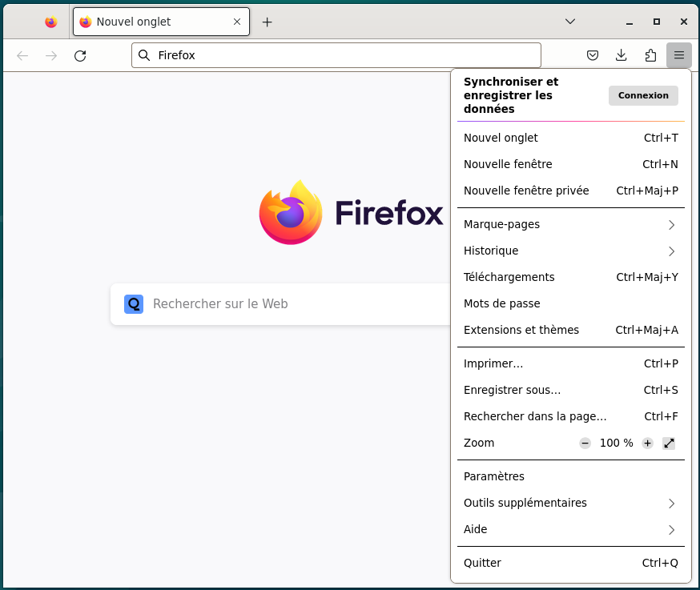The image size is (700, 590).
Task: Expand the Marque-pages submenu
Action: [571, 224]
